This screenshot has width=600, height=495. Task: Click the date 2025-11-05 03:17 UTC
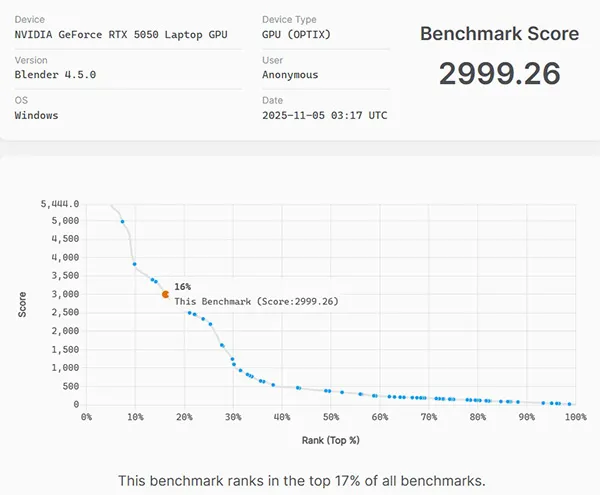point(325,115)
